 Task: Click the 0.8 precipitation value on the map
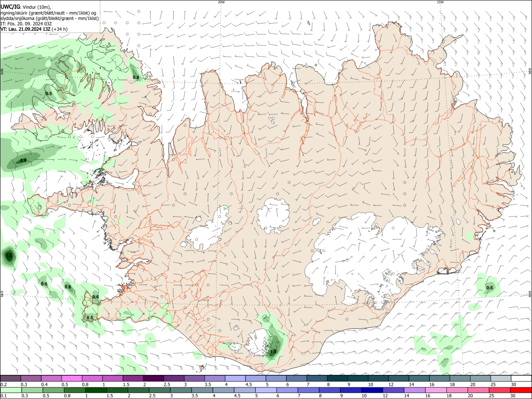pyautogui.click(x=136, y=77)
